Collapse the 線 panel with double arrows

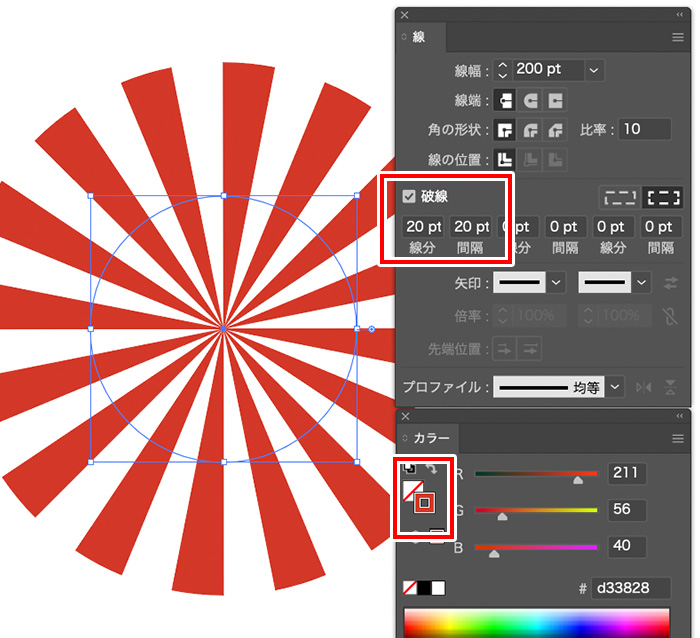coord(679,15)
